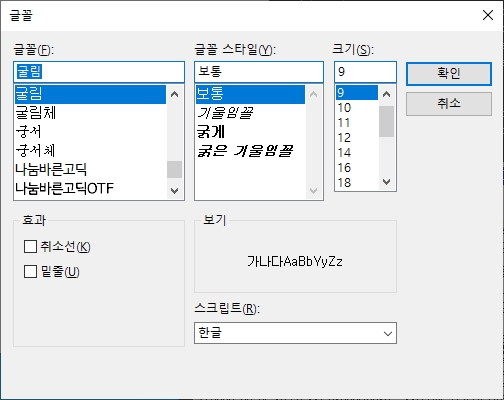
Task: Select size 14 in the size list
Action: 357,153
